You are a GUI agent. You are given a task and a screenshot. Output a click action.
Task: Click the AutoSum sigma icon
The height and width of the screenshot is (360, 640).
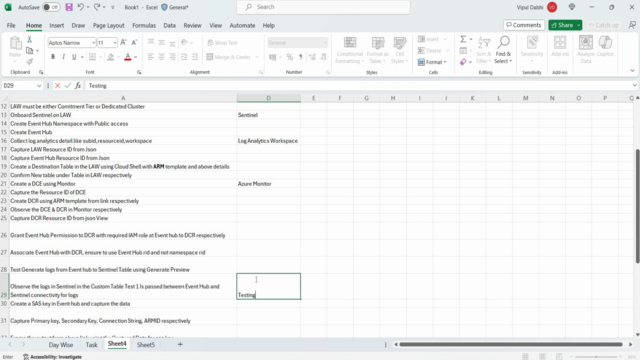(x=463, y=39)
